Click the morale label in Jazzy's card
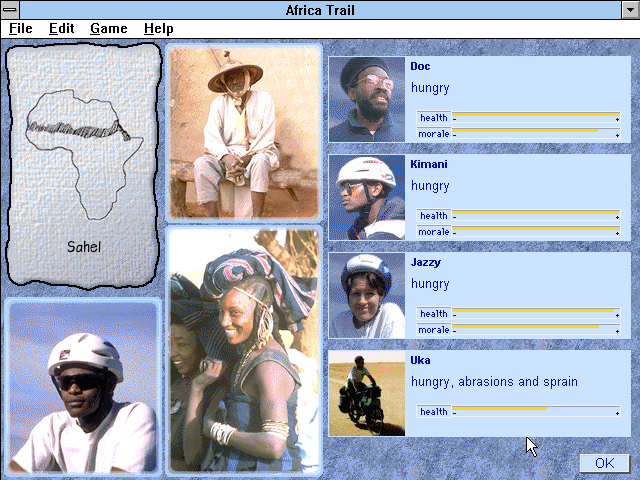The height and width of the screenshot is (480, 640). click(433, 329)
